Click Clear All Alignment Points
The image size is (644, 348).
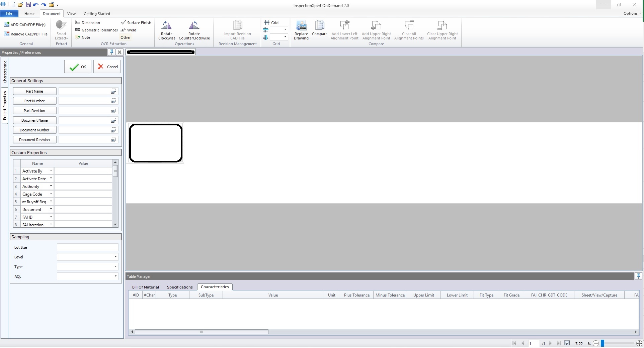point(408,30)
